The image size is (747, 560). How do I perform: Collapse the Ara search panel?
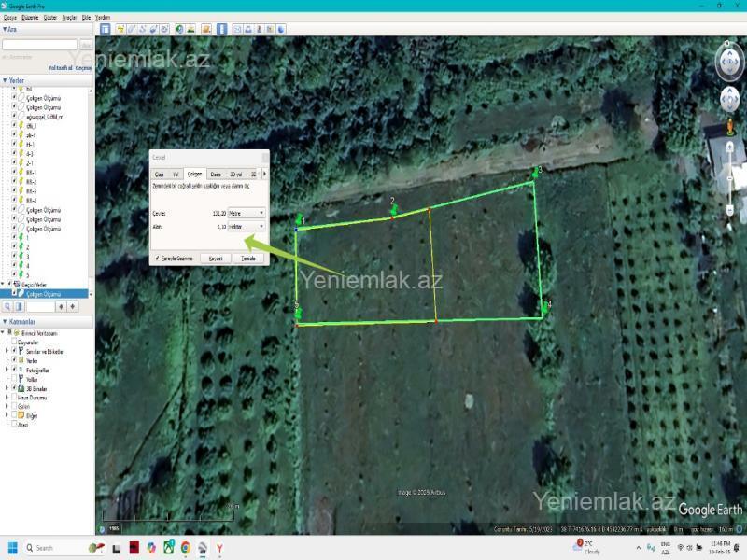pyautogui.click(x=5, y=30)
